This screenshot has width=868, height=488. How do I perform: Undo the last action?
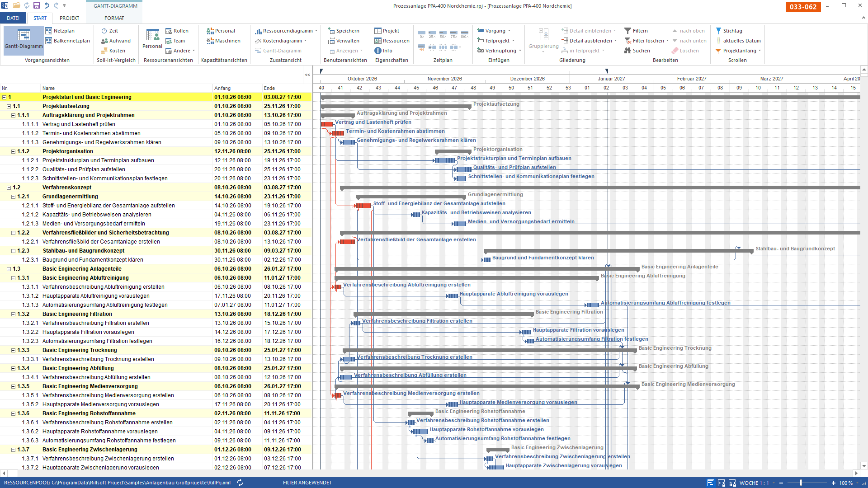(x=47, y=5)
